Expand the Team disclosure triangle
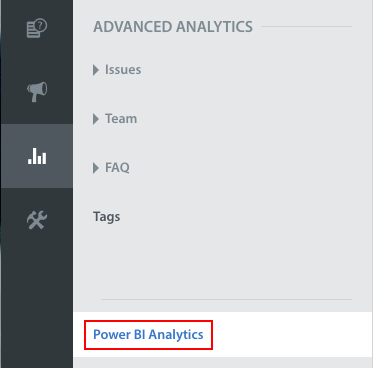Screen dimensions: 377x368 (x=96, y=119)
